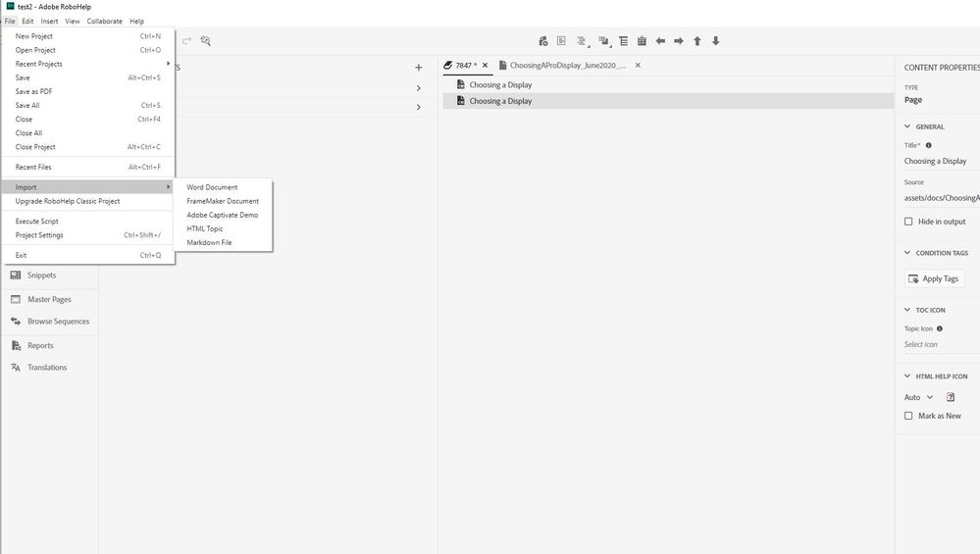Open Master Pages panel link
Screen dimensions: 980x554
click(x=49, y=299)
